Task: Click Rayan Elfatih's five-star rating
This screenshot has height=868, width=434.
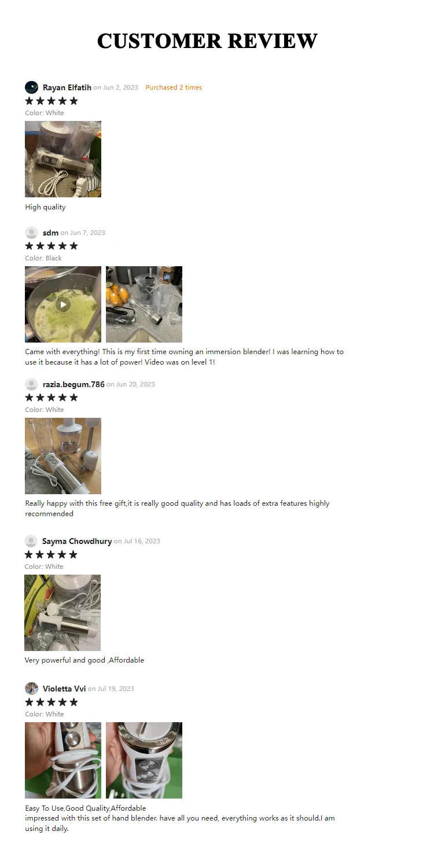Action: tap(52, 101)
